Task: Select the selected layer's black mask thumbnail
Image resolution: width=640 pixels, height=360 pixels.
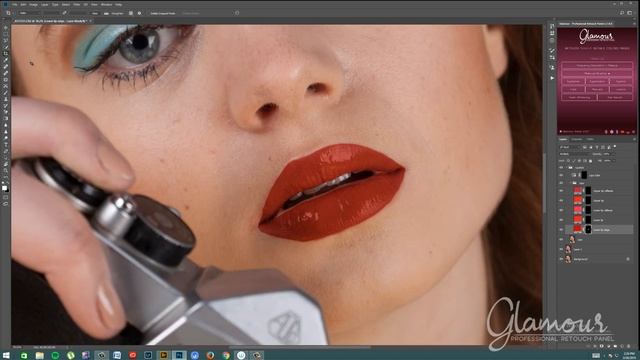Action: [588, 230]
